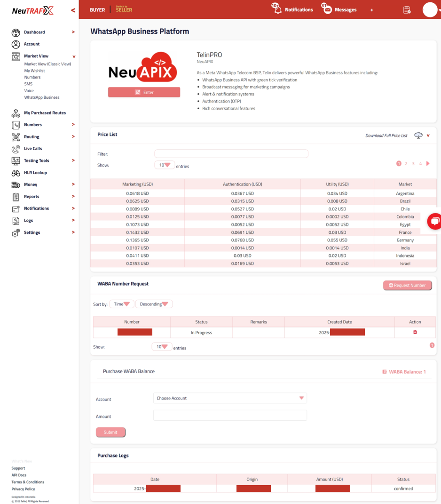
Task: Open the floating chat bubble
Action: [x=434, y=221]
